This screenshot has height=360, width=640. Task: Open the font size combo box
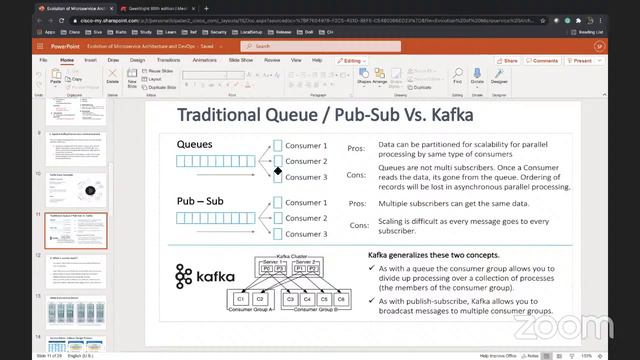tap(236, 75)
